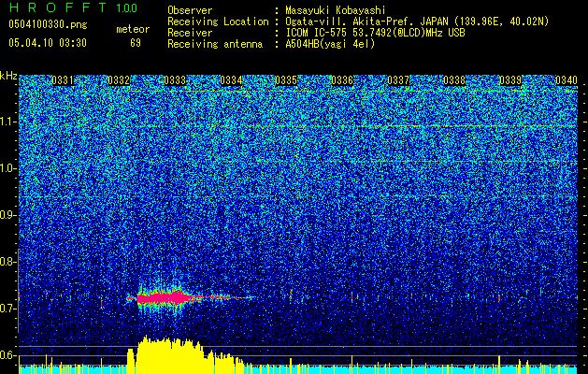Image resolution: width=588 pixels, height=374 pixels.
Task: Click the 0.8 kHz axis tick label
Action: tap(7, 262)
